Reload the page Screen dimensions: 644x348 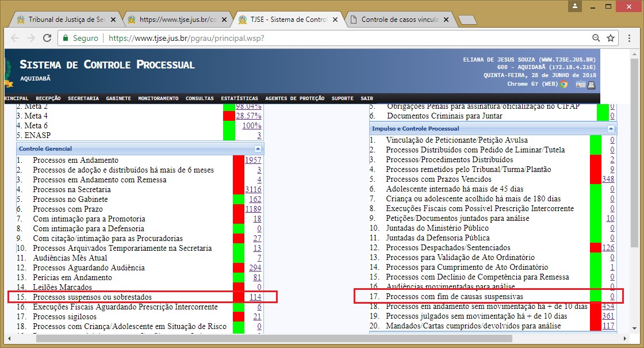(x=47, y=38)
